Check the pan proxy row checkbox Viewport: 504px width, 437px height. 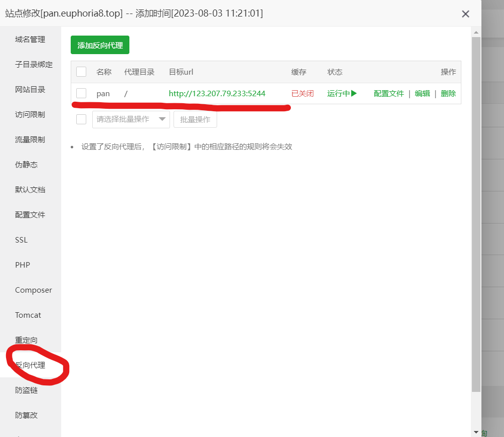coord(81,94)
